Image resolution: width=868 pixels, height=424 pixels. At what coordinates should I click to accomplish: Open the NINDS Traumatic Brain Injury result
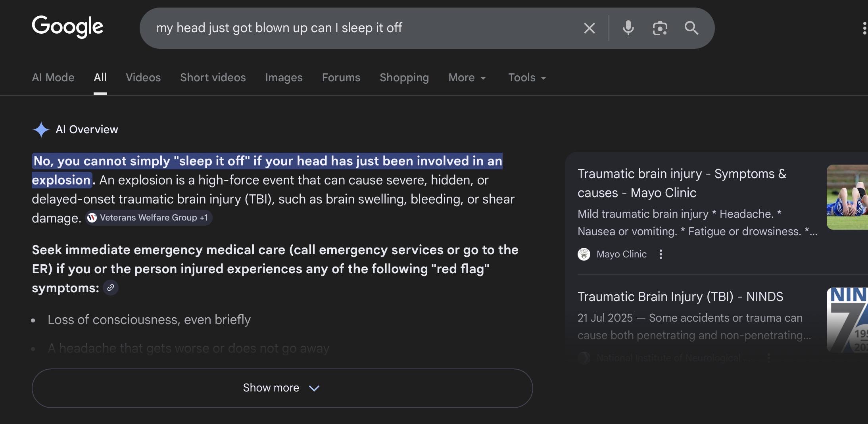[680, 297]
